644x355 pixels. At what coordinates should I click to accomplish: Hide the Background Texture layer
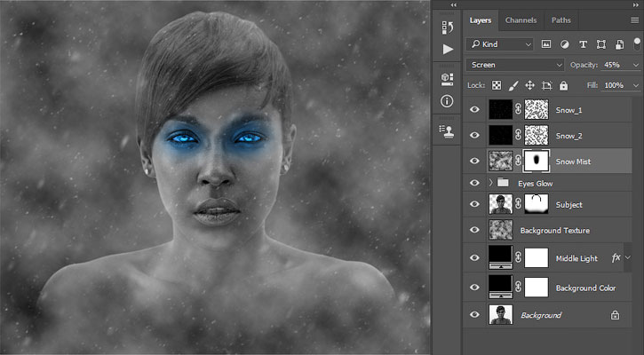(474, 230)
